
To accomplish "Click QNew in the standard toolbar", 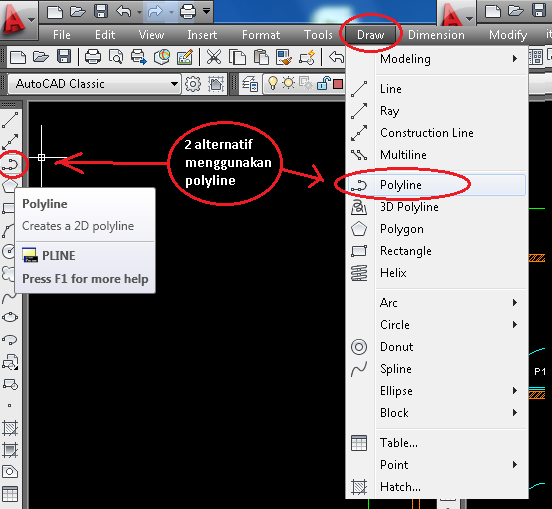I will pyautogui.click(x=18, y=57).
